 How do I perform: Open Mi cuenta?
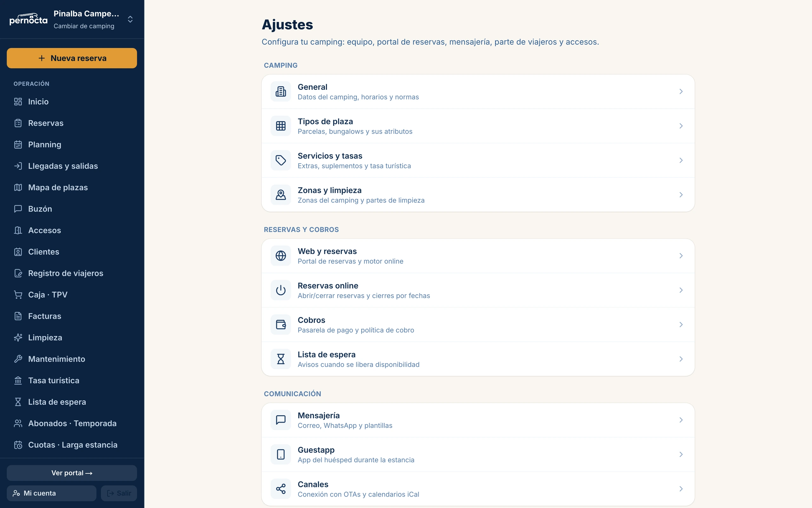52,493
